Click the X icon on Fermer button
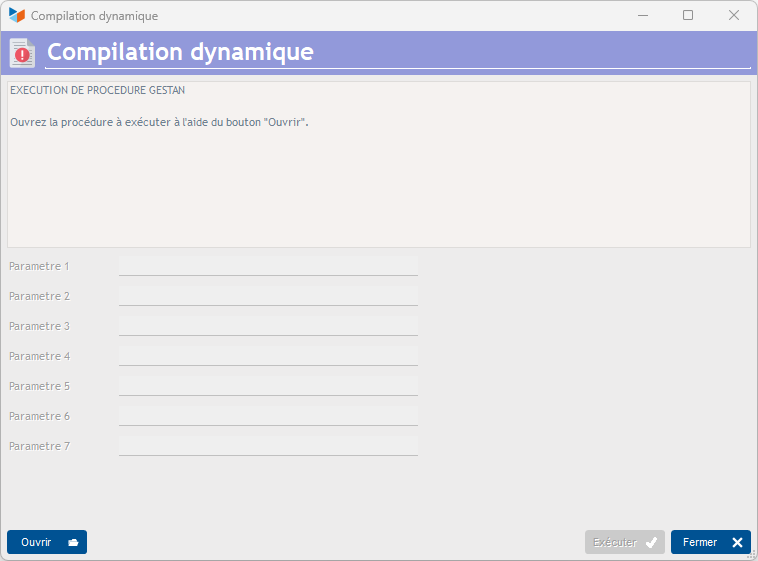The width and height of the screenshot is (758, 561). [737, 543]
